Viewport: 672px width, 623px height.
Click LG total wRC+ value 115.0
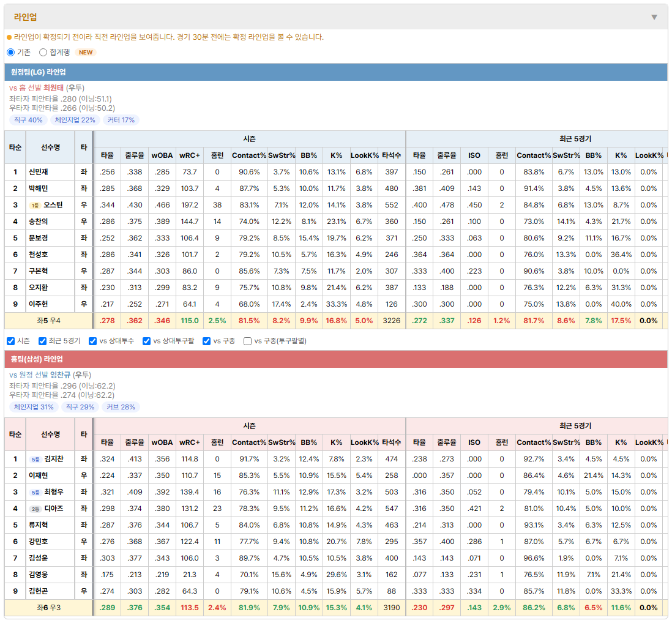(190, 321)
